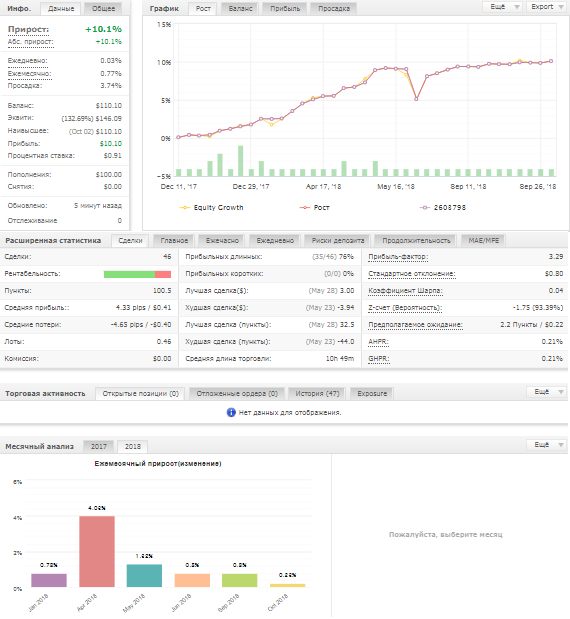570x619 pixels.
Task: Click the Oct 2018 yellow bar
Action: pyautogui.click(x=287, y=585)
